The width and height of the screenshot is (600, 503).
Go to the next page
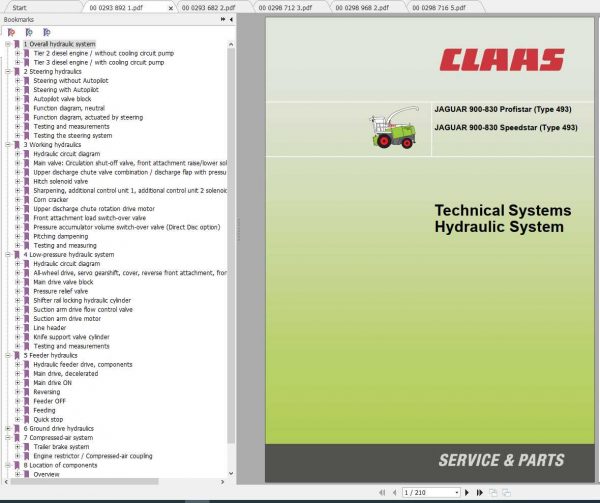tap(467, 493)
